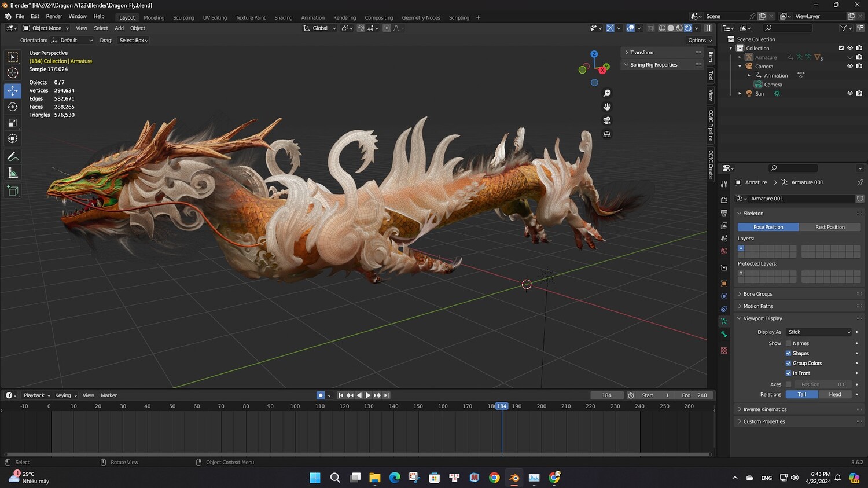
Task: Set Relations to Head
Action: (x=835, y=394)
